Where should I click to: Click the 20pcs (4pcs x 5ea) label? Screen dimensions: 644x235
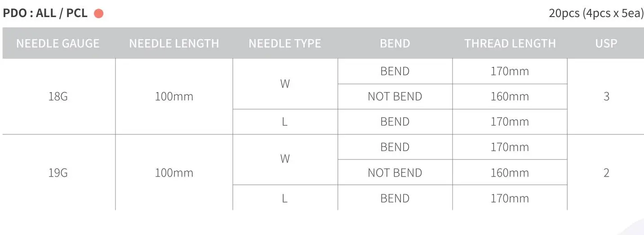pyautogui.click(x=595, y=13)
